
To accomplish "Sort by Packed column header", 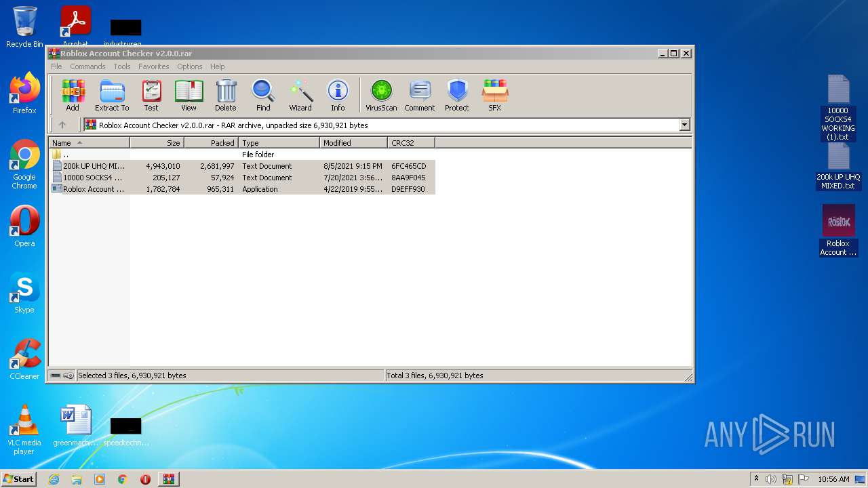I will click(211, 143).
